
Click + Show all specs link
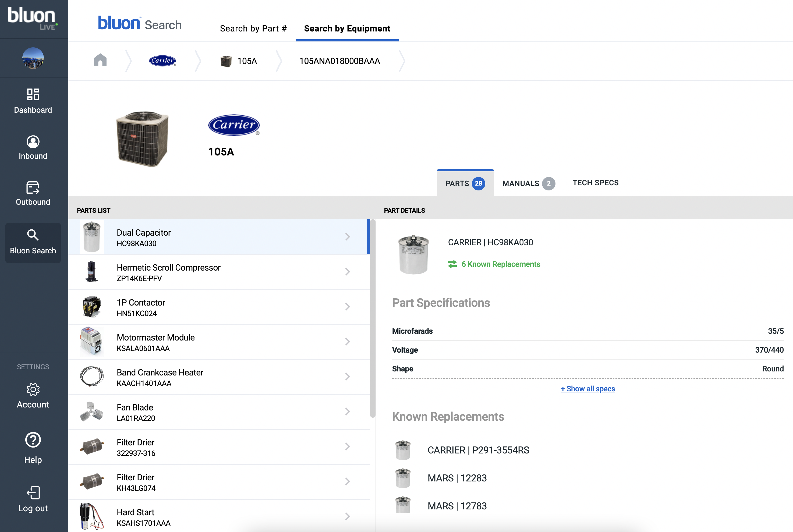[588, 389]
